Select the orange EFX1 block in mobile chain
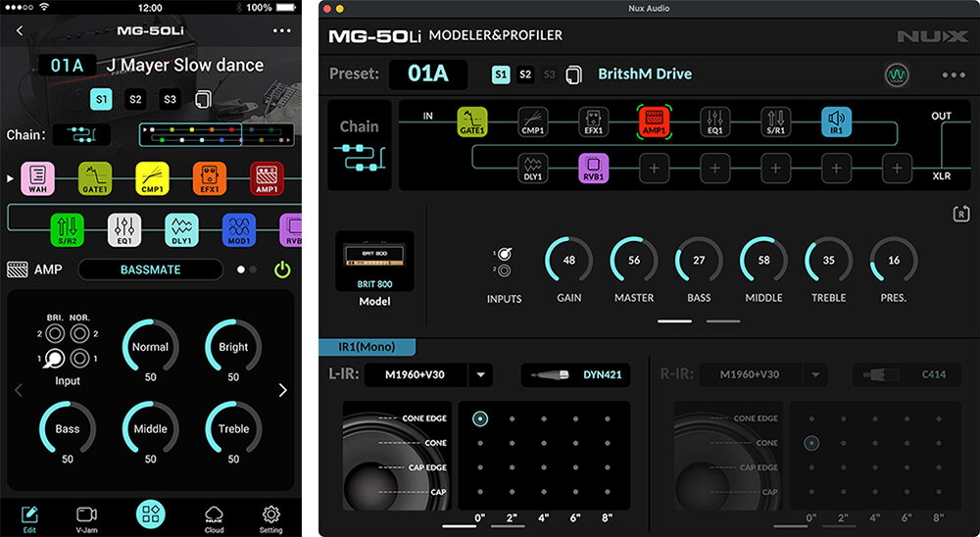 point(209,178)
